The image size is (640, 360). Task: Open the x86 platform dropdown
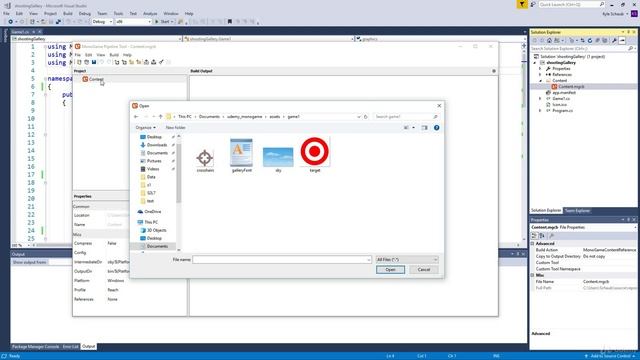(133, 22)
